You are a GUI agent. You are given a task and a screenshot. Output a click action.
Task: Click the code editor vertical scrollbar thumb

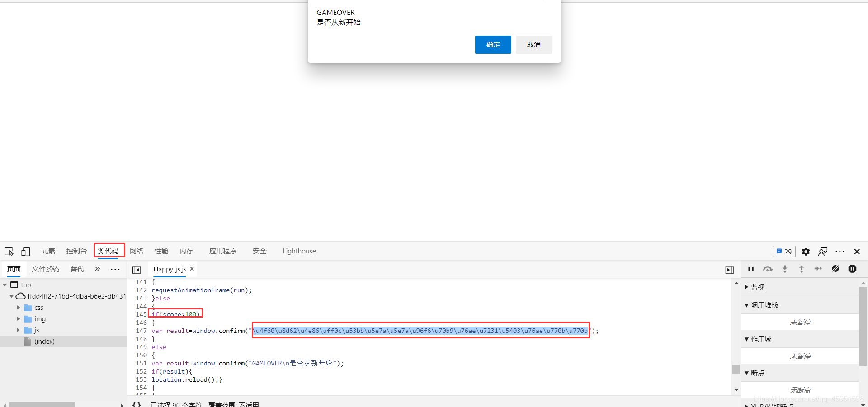pyautogui.click(x=736, y=369)
